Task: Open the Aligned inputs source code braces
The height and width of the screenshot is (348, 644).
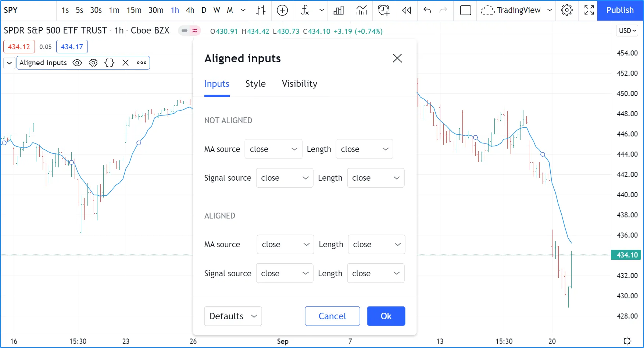Action: (x=109, y=63)
